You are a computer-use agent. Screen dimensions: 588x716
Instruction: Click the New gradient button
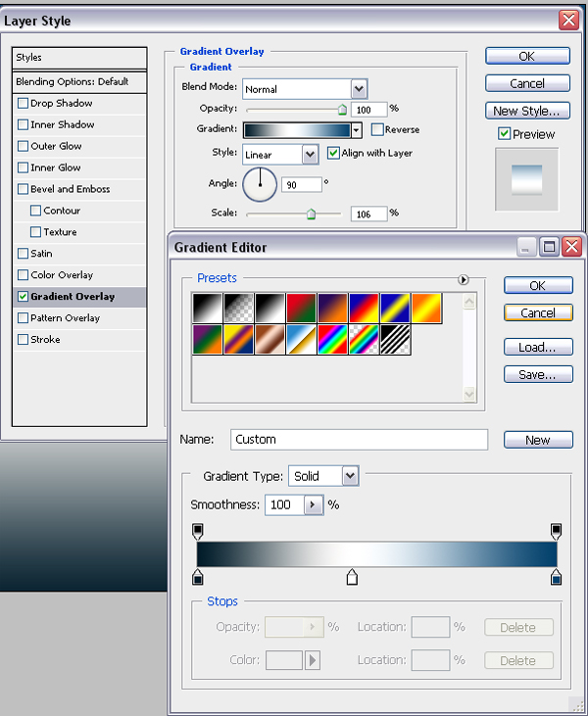tap(538, 440)
